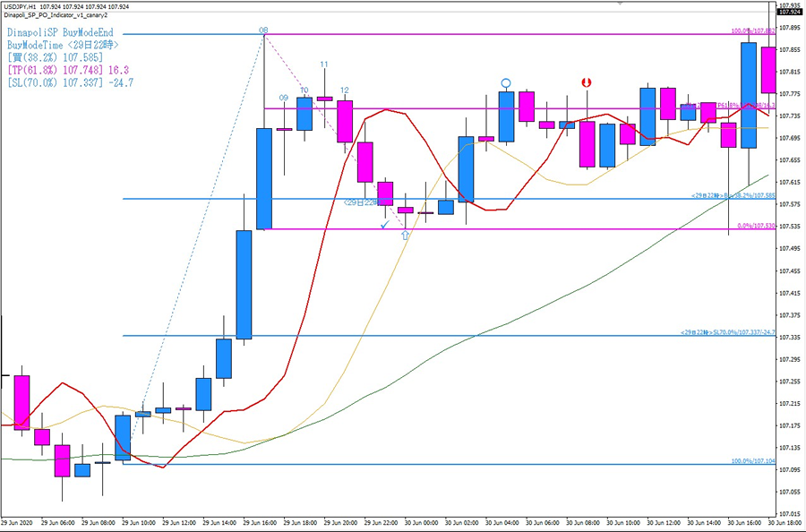Select the SL70.0%/107.337 line label

[728, 332]
